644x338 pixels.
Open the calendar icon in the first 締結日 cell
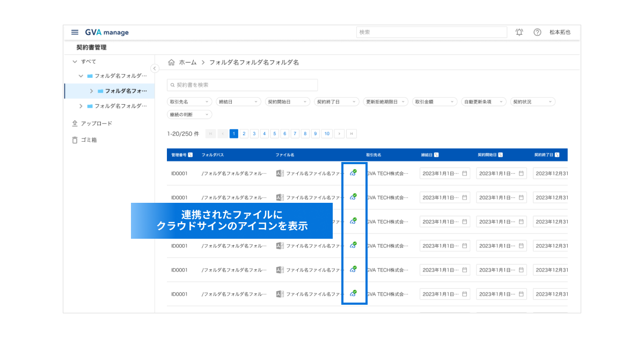(465, 173)
